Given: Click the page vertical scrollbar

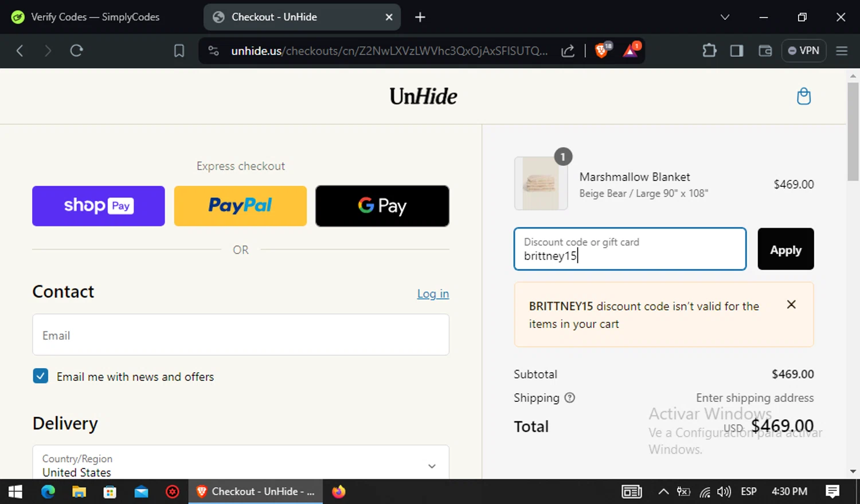Looking at the screenshot, I should pyautogui.click(x=853, y=131).
